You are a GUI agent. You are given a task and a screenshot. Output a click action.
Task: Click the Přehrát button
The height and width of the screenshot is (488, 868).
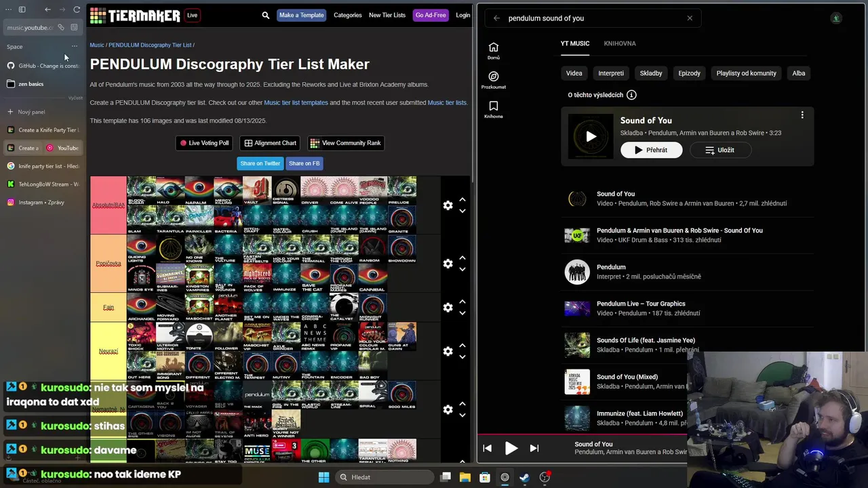652,150
